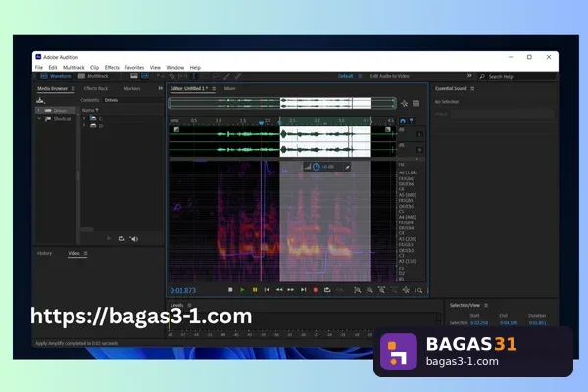Toggle the snapping magnet icon above waveform

pos(403,121)
